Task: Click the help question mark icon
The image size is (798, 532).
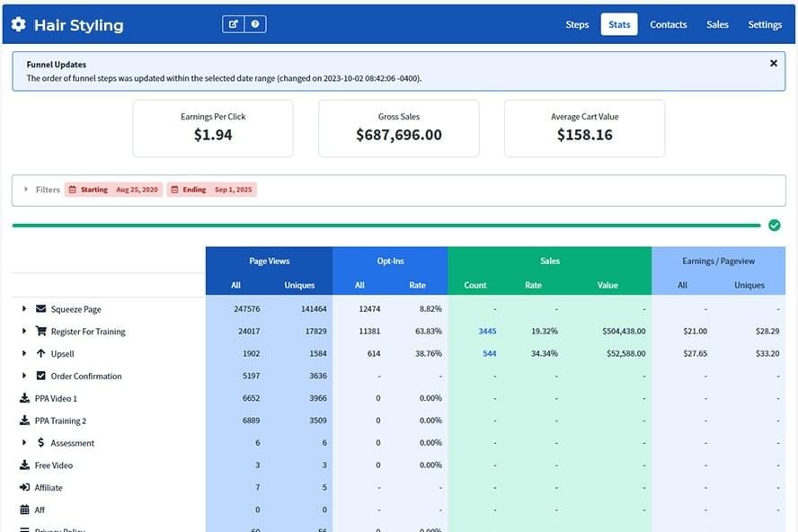Action: click(x=255, y=24)
